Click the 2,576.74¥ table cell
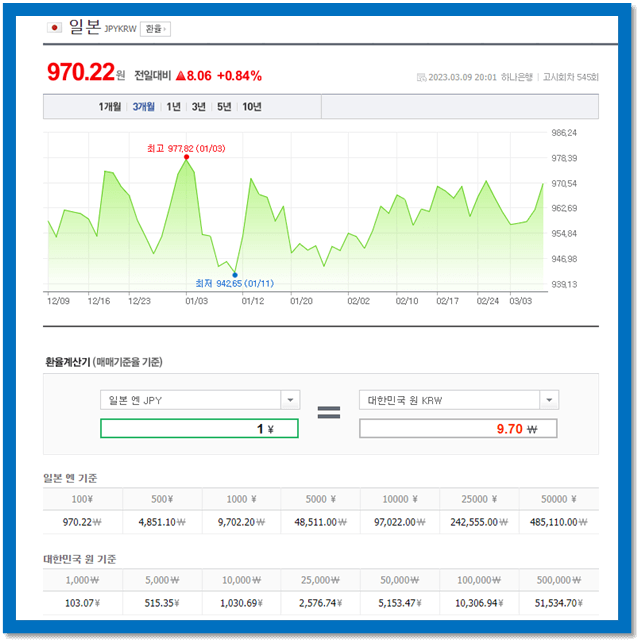 click(x=321, y=603)
